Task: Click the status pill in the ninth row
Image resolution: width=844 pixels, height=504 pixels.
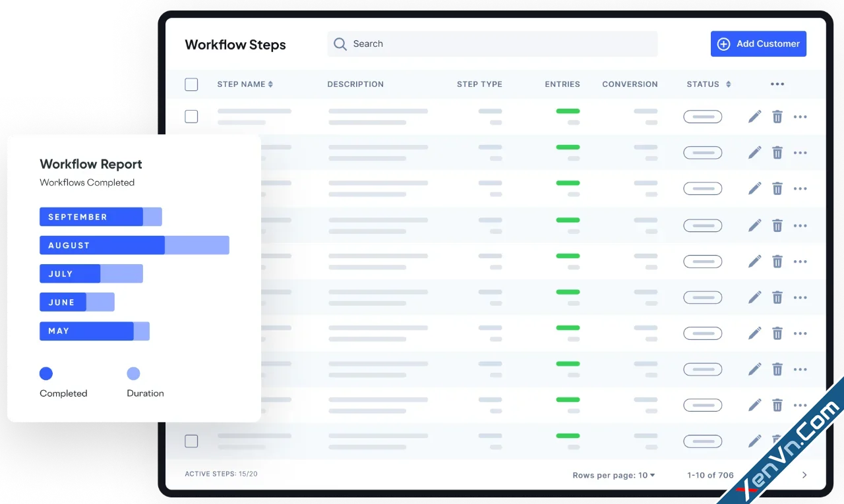Action: point(703,405)
